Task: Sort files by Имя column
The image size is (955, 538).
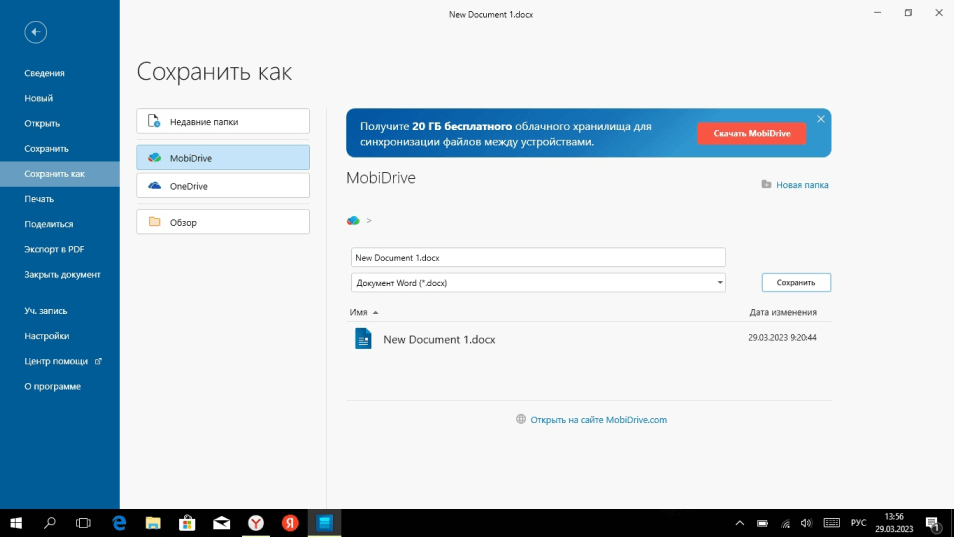Action: [x=359, y=312]
